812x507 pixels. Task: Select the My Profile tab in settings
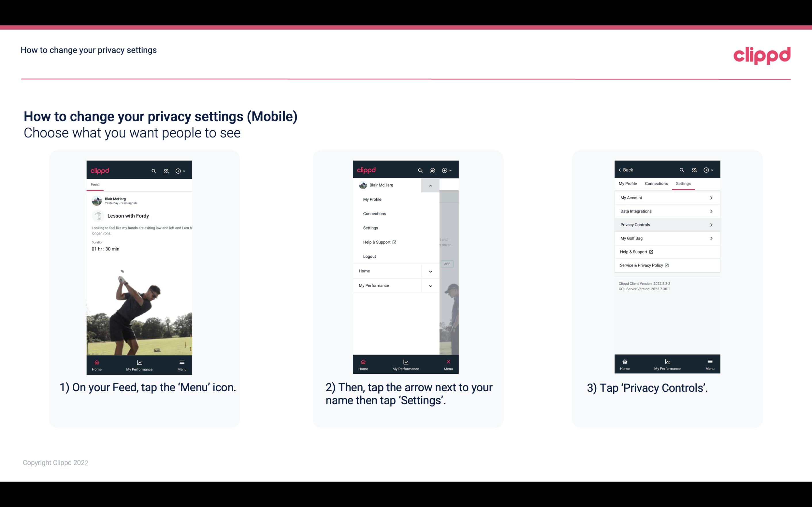(x=629, y=183)
